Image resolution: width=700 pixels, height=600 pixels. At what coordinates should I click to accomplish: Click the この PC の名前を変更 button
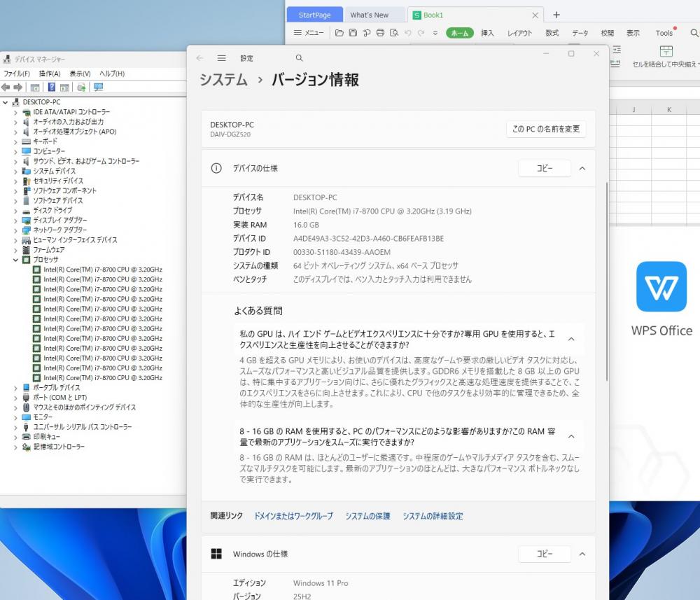pos(546,129)
